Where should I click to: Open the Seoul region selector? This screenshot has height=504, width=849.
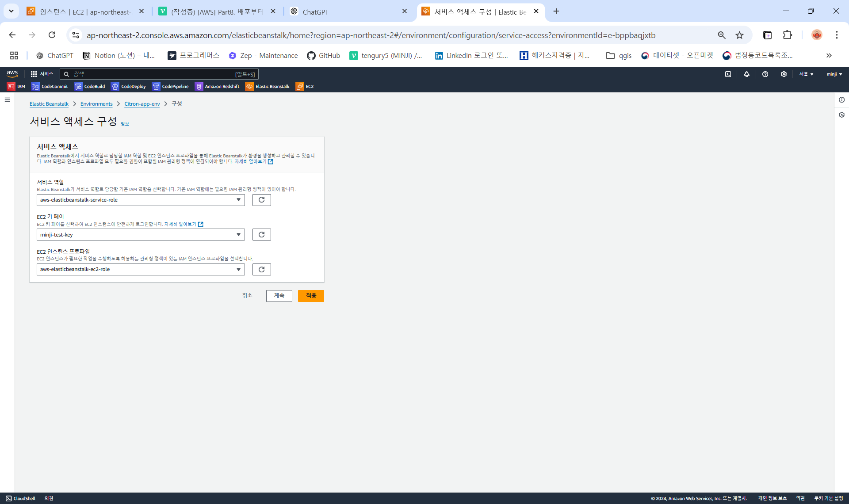pos(806,74)
